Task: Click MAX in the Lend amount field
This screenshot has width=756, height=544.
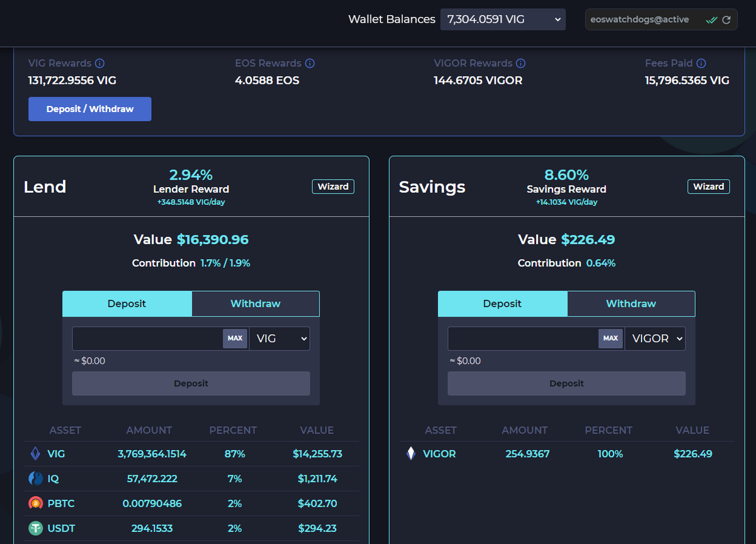Action: pyautogui.click(x=235, y=339)
